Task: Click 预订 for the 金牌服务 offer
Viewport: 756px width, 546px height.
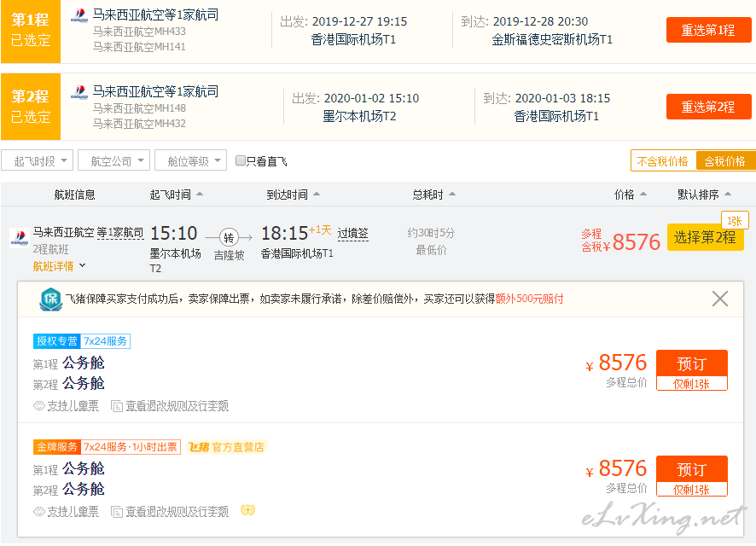Action: 692,469
